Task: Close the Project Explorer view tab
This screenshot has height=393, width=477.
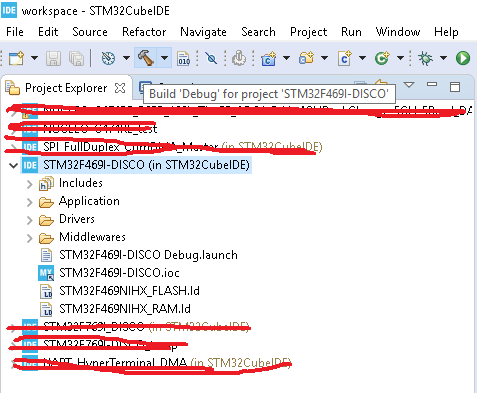Action: [x=120, y=88]
